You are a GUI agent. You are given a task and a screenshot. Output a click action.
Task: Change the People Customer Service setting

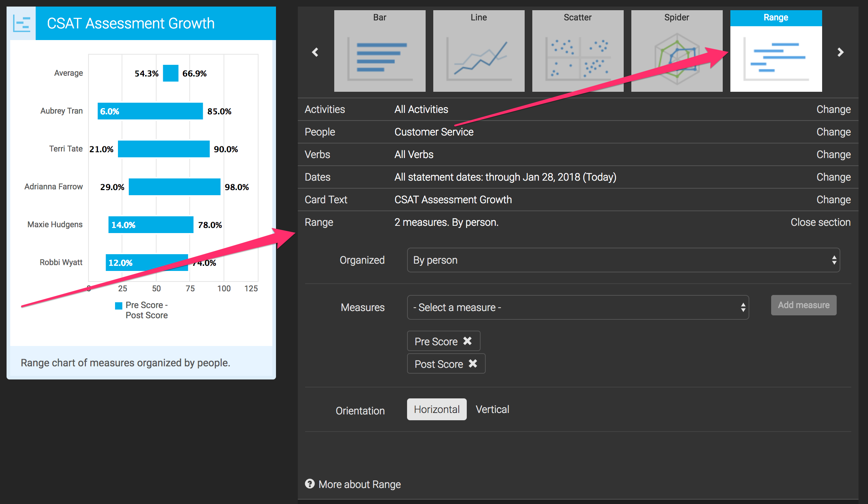(833, 132)
